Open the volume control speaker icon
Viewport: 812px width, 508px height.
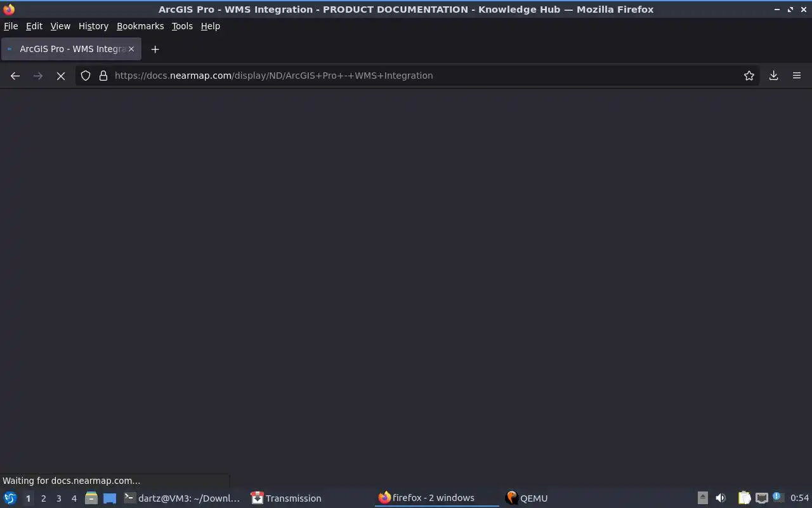click(721, 498)
